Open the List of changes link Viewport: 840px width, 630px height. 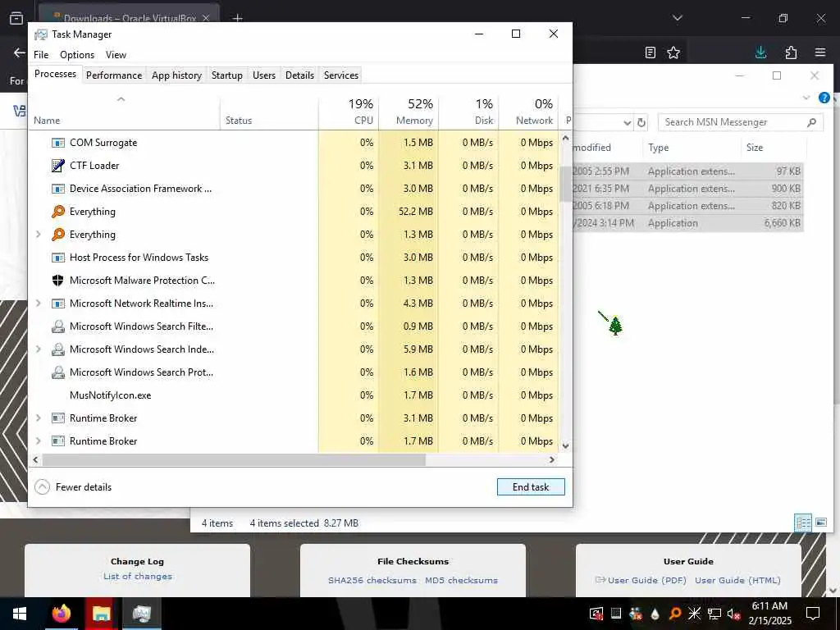[138, 577]
